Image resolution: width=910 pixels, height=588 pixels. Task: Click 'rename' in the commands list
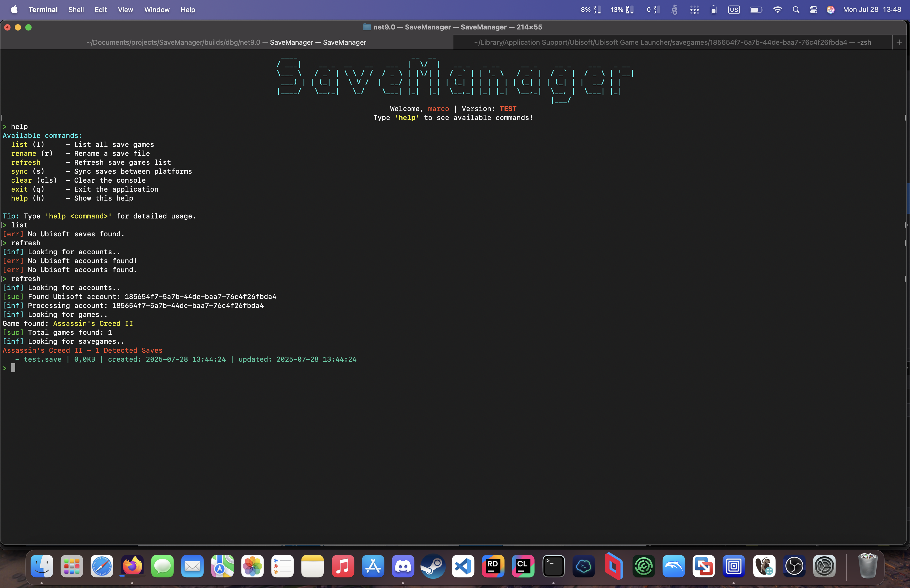pyautogui.click(x=24, y=153)
